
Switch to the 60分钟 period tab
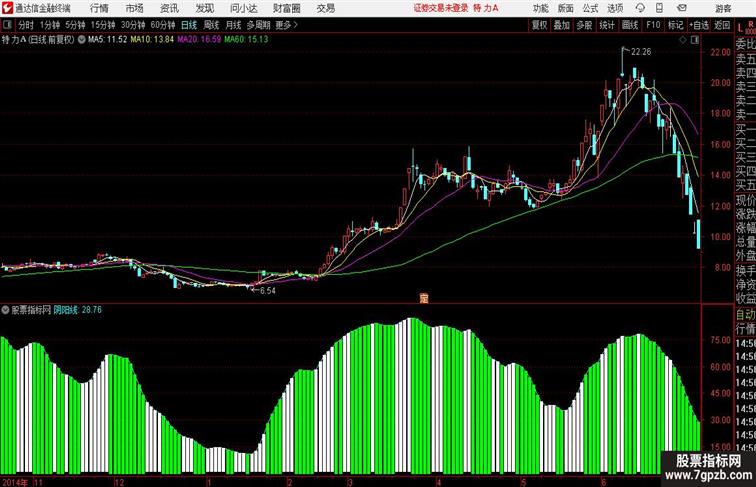click(x=163, y=25)
